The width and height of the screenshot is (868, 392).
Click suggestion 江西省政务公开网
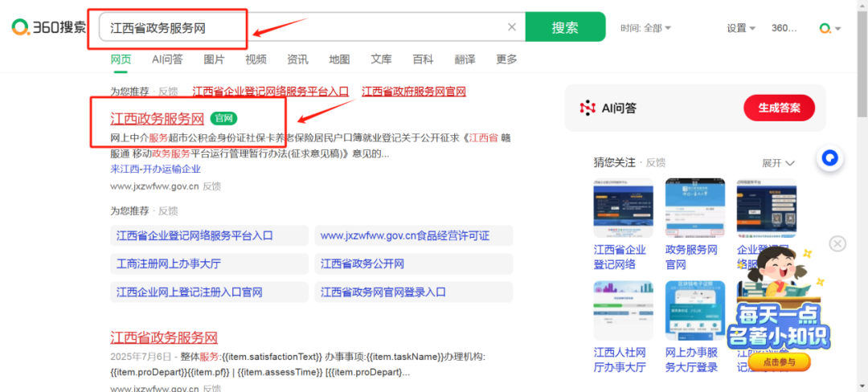point(414,263)
